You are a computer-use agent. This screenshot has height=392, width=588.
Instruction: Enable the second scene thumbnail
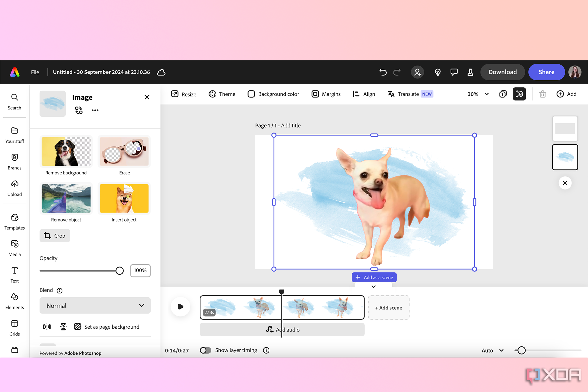[x=565, y=156]
